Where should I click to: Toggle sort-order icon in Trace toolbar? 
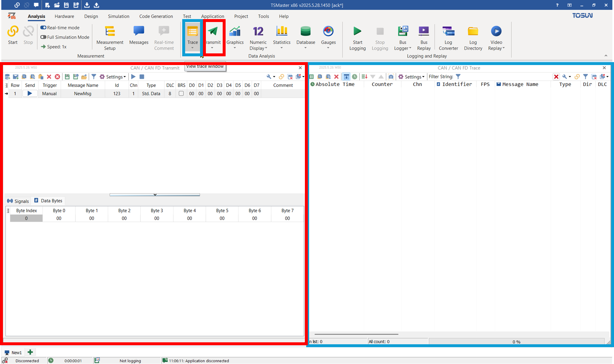point(364,77)
